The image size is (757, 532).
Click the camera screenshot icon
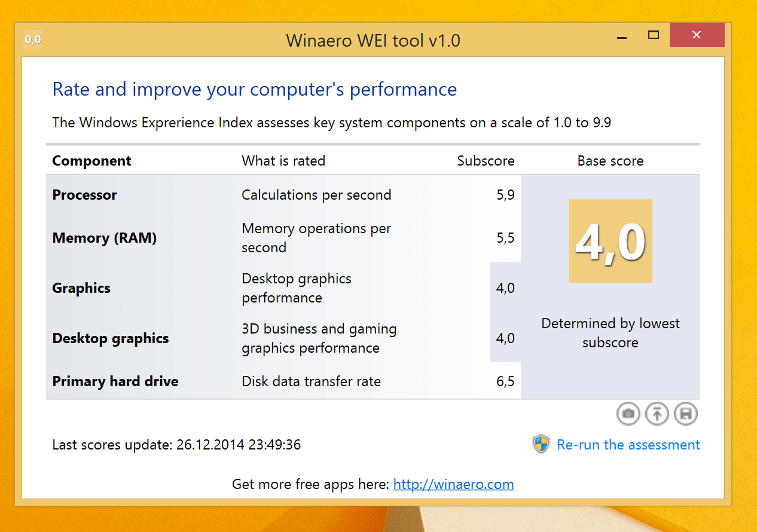pos(628,414)
